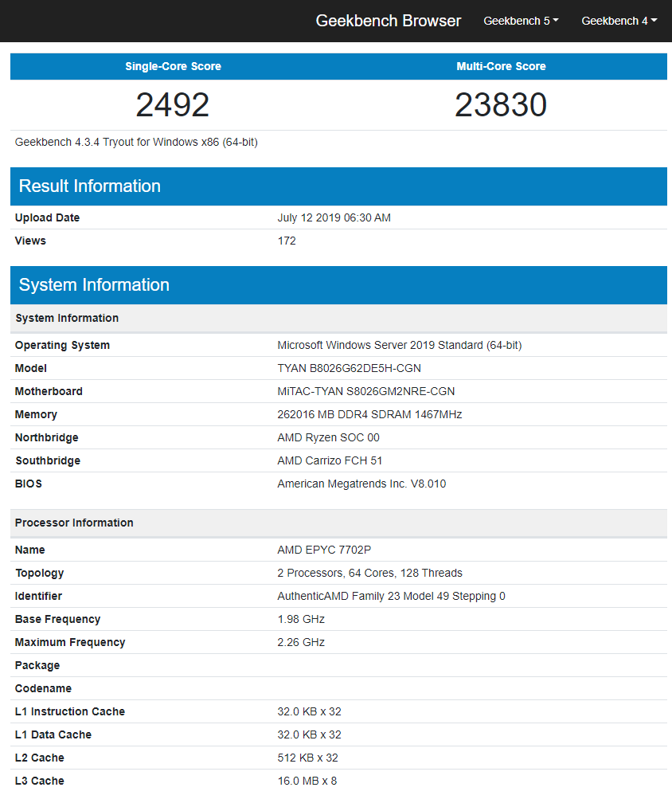Click the Single-Core Score header

coord(174,66)
